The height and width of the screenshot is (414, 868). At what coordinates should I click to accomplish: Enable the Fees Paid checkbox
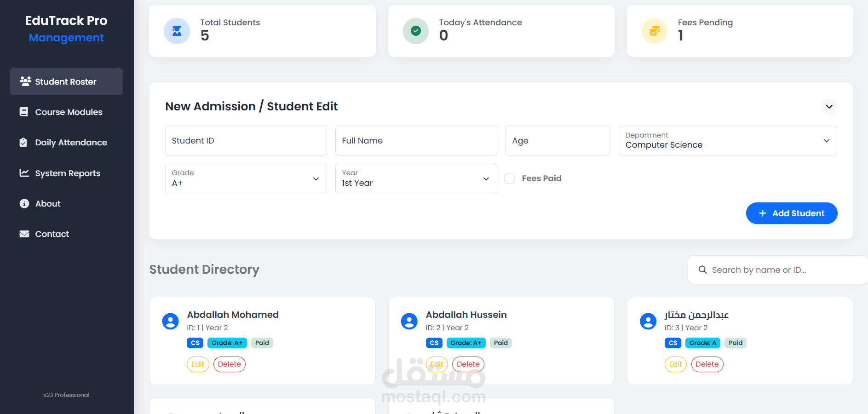pos(510,178)
